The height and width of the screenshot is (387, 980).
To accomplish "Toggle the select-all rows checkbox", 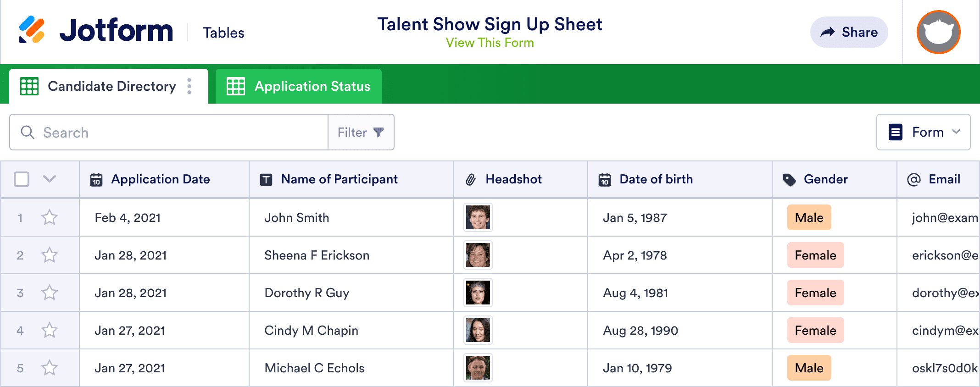I will coord(22,179).
